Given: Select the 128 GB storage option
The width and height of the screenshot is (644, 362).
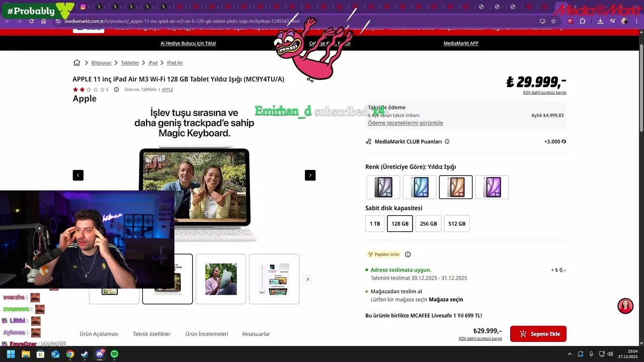Looking at the screenshot, I should [400, 224].
